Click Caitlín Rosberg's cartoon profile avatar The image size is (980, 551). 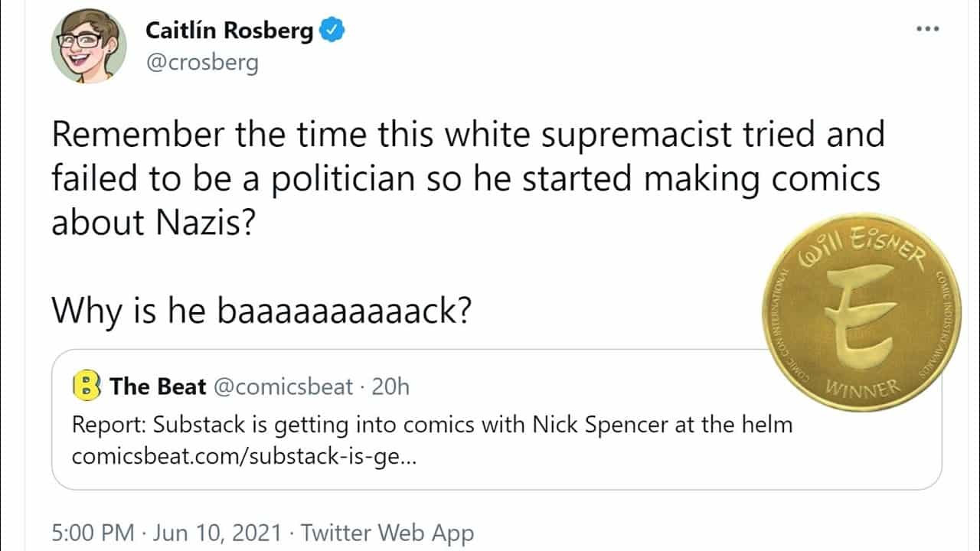[88, 44]
